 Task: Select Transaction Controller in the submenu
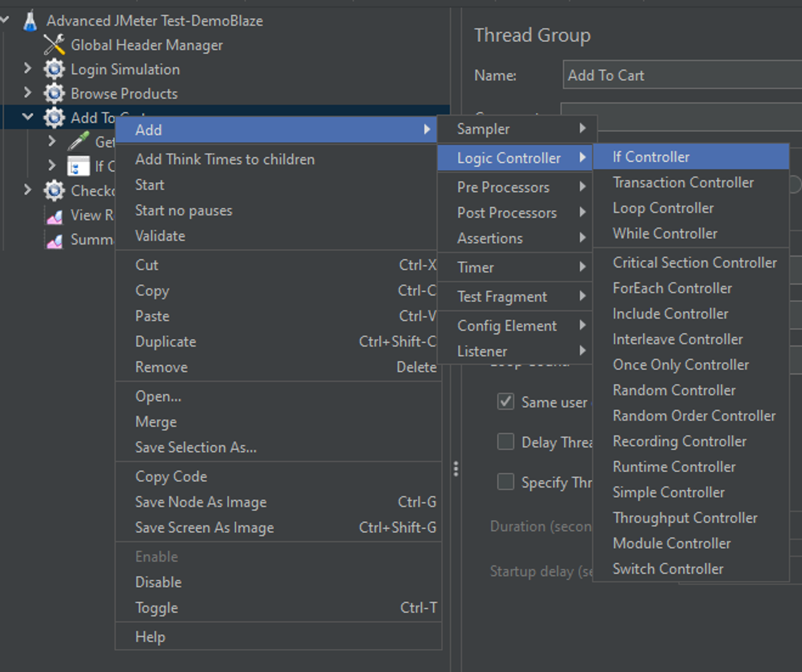coord(691,183)
